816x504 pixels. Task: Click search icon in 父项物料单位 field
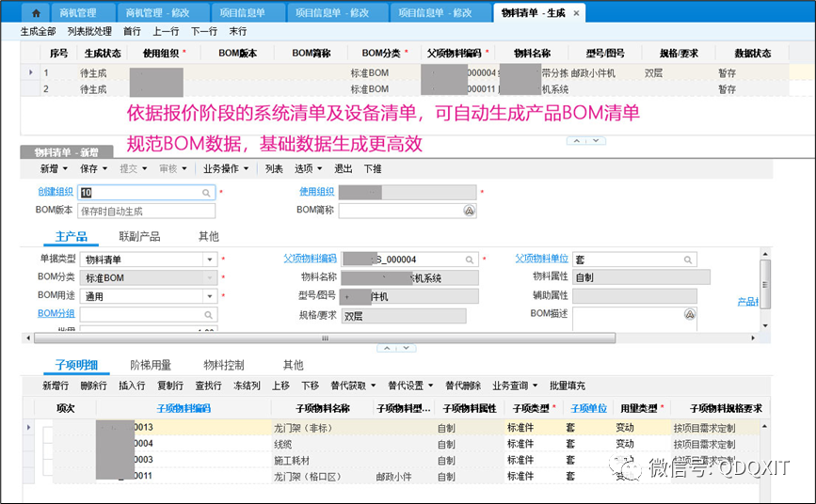[x=700, y=260]
